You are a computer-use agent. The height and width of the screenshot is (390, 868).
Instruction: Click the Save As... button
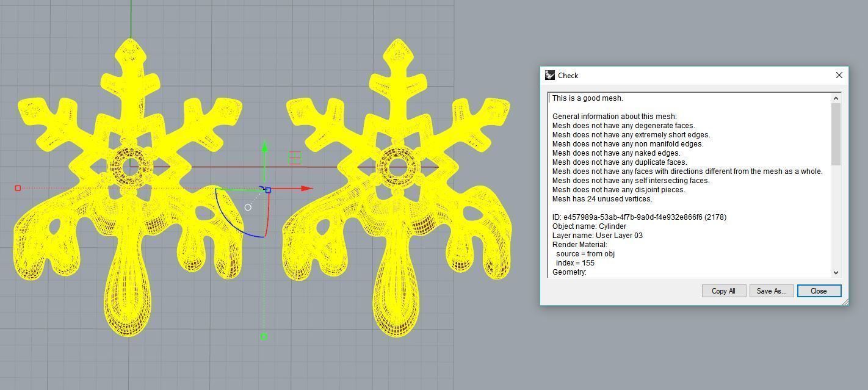tap(771, 291)
